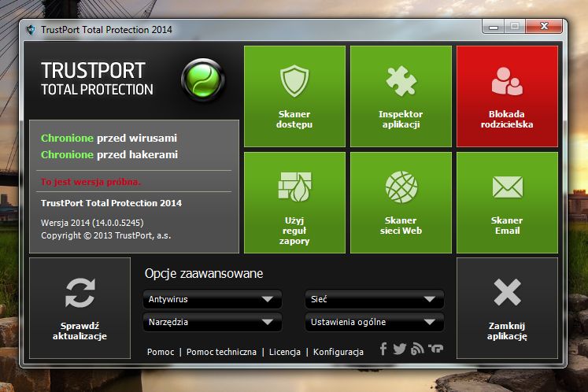The width and height of the screenshot is (588, 392).
Task: Toggle the Użyj reguł zapory firewall tile
Action: click(x=294, y=202)
